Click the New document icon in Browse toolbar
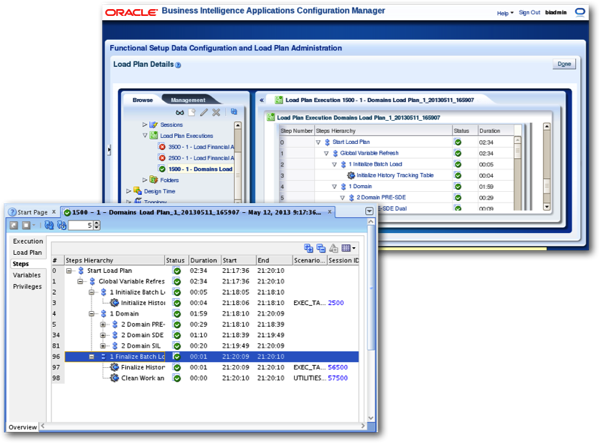 pyautogui.click(x=192, y=112)
